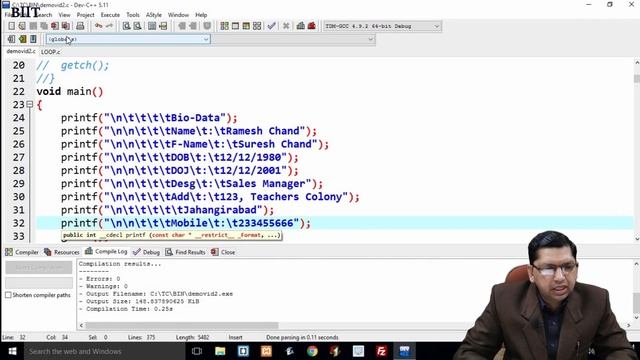
Task: Click the Bio-Data printf line 24
Action: 149,118
